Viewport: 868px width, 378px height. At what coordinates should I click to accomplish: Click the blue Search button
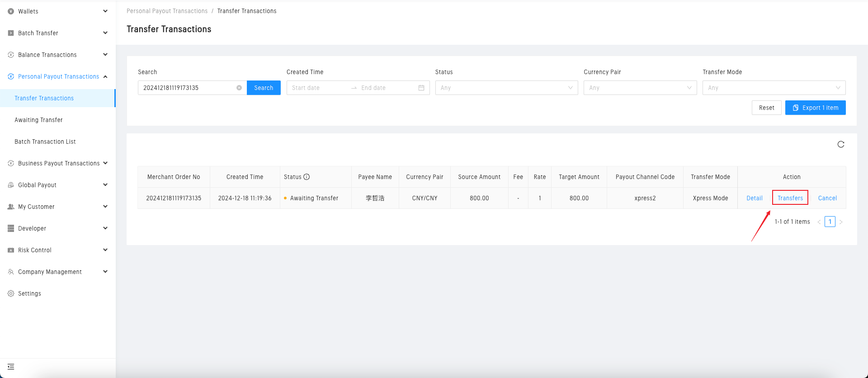[264, 88]
